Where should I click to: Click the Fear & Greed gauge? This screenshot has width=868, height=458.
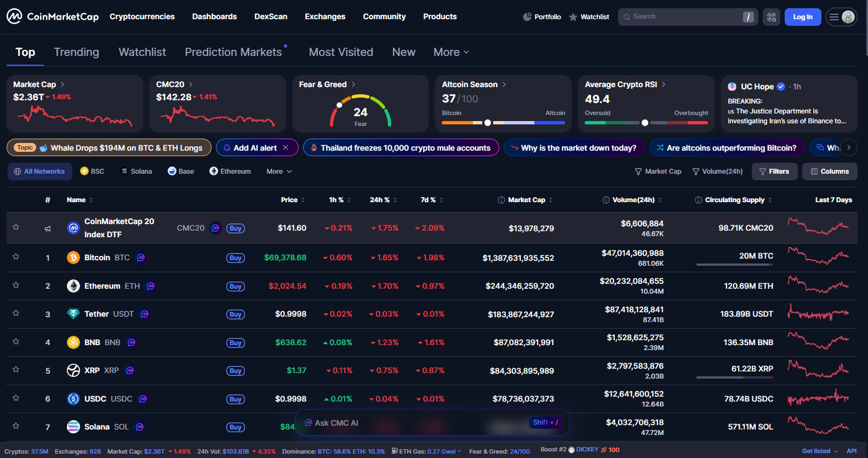pos(361,111)
